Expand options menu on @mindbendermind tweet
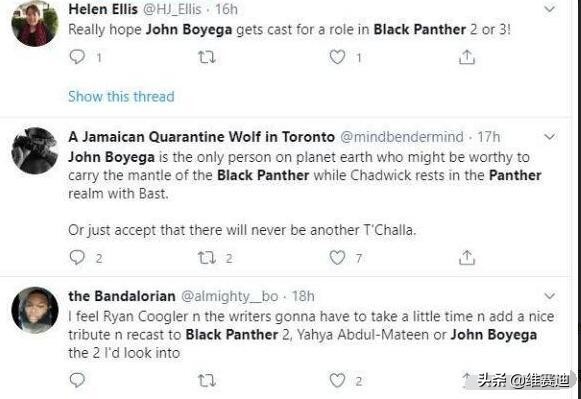581x399 pixels. (550, 137)
